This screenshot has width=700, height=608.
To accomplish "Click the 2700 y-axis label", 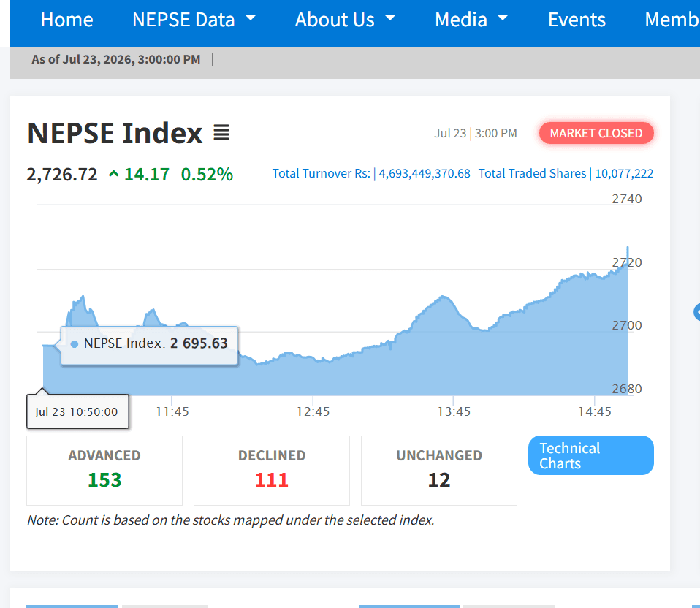I will 627,325.
